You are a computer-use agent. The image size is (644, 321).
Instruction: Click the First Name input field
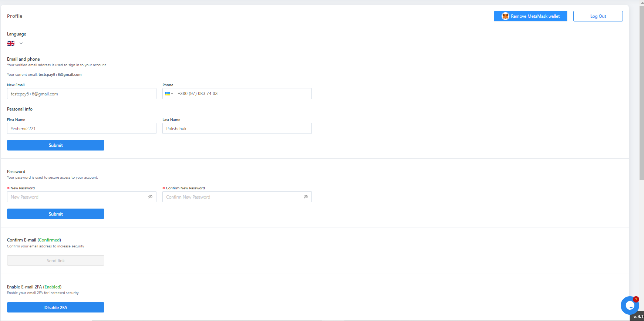click(82, 128)
